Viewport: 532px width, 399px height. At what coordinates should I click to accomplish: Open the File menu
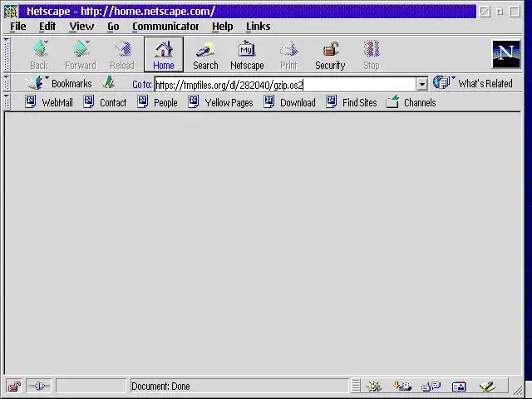point(18,27)
